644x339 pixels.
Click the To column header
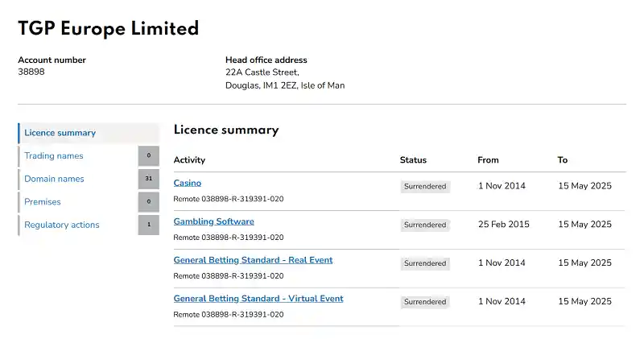point(562,160)
